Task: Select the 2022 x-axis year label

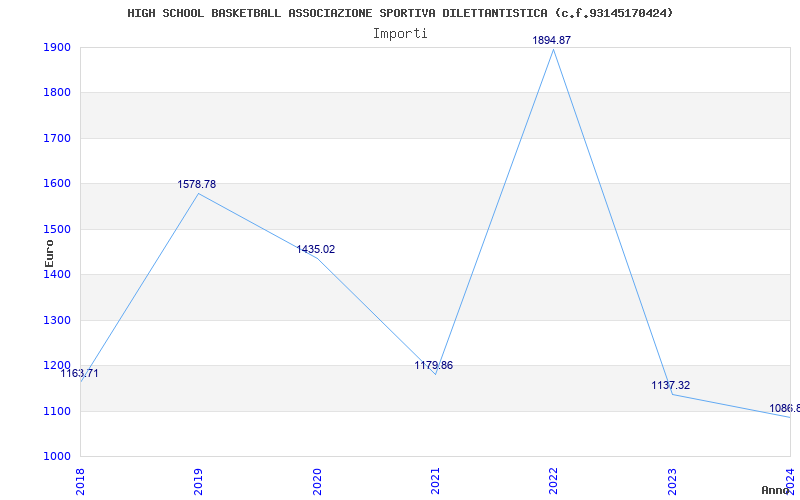Action: point(553,481)
